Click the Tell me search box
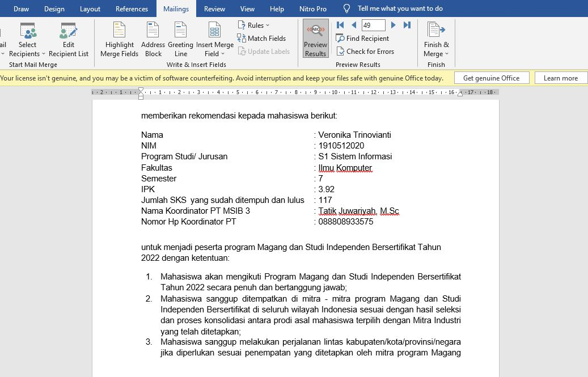Screen dimensions: 588x377 click(400, 9)
